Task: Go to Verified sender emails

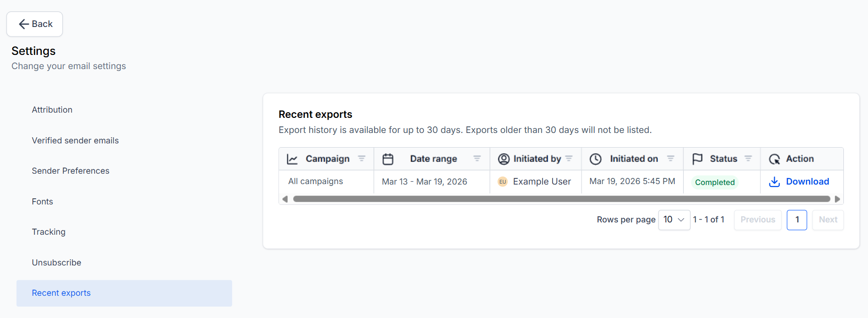Action: tap(75, 141)
